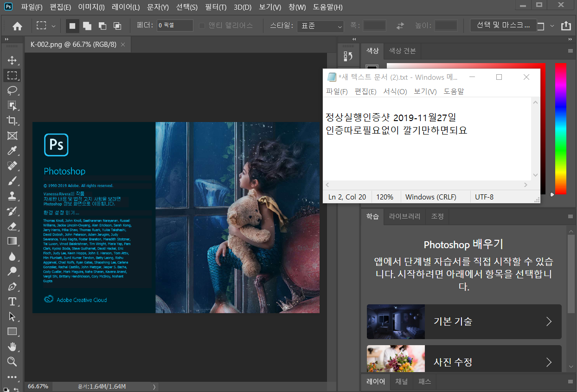Select the Crop tool

(x=12, y=121)
